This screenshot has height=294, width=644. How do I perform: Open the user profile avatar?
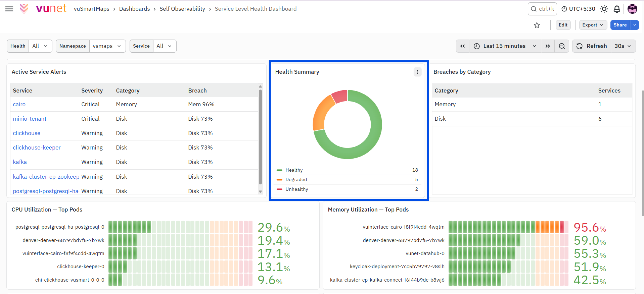632,9
